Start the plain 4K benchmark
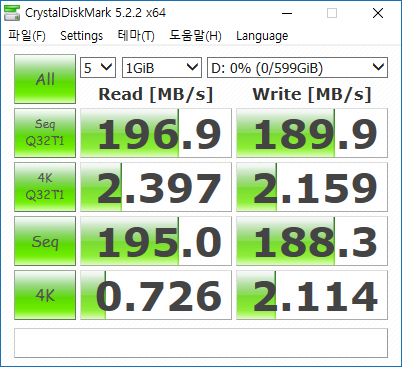This screenshot has width=402, height=367. click(45, 295)
